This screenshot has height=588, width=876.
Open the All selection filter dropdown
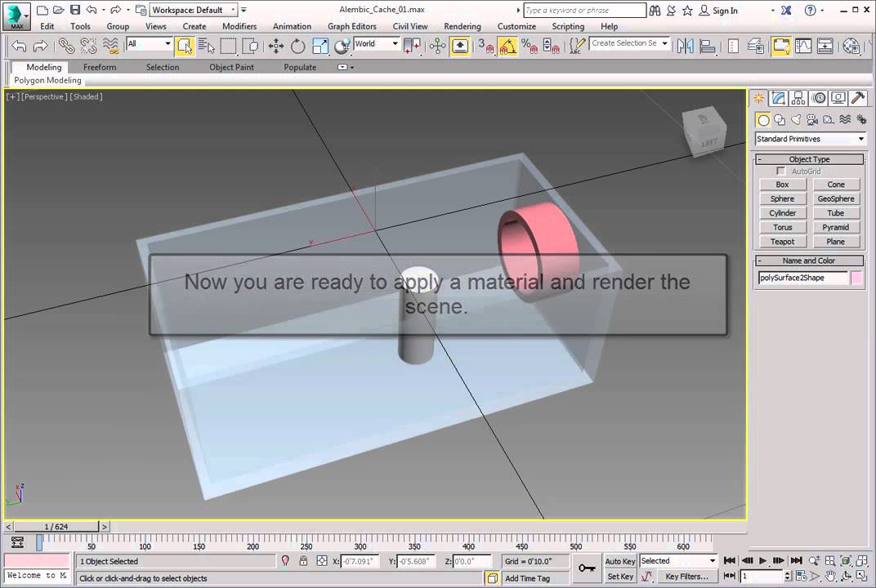click(150, 43)
